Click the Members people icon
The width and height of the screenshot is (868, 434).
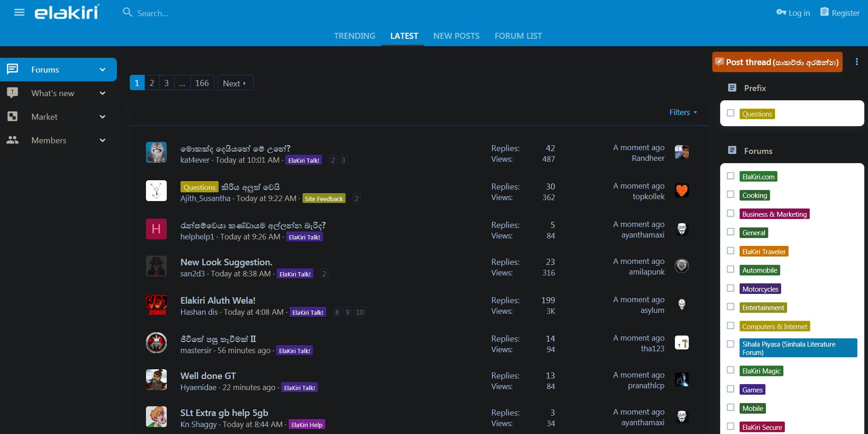coord(12,140)
